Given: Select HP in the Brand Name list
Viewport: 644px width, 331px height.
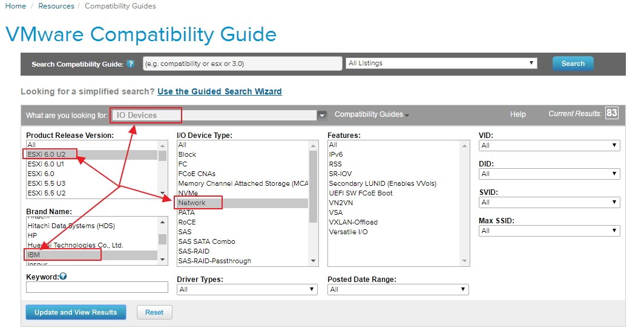Looking at the screenshot, I should [33, 235].
